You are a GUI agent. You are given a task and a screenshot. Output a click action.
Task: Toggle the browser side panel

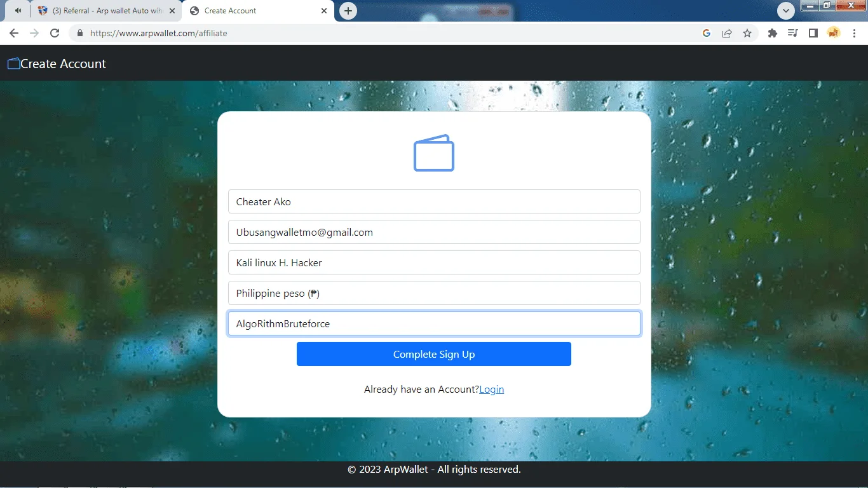pyautogui.click(x=813, y=33)
